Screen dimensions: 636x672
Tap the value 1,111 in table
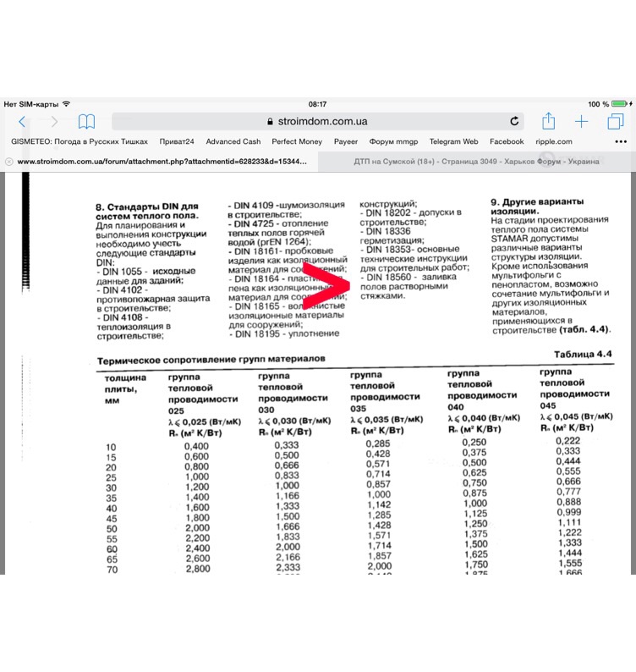[569, 522]
